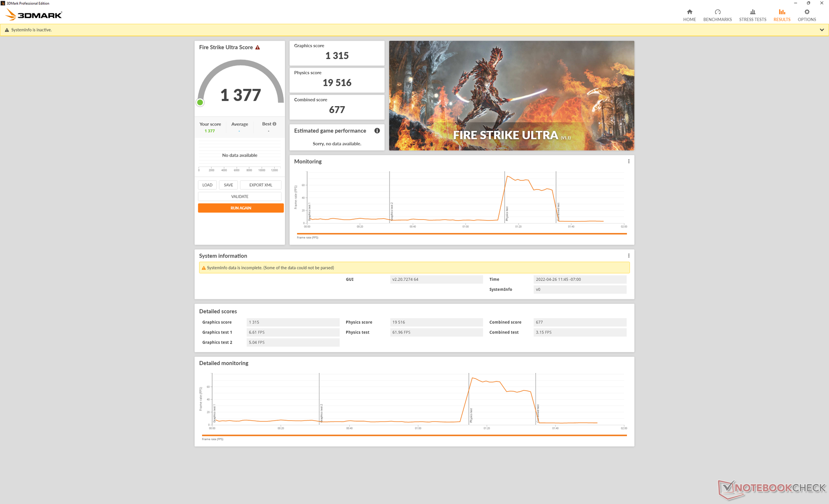This screenshot has height=504, width=829.
Task: Open the Options gear
Action: click(x=806, y=12)
